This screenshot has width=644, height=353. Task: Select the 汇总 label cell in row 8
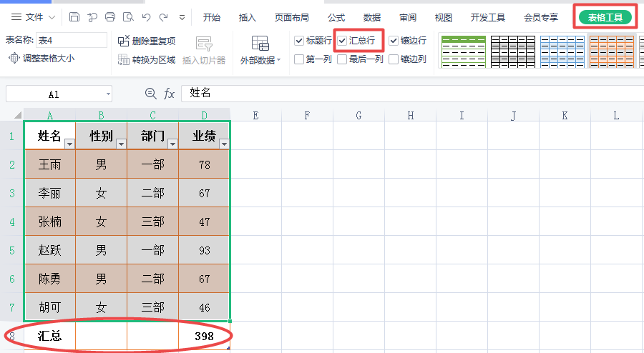tap(49, 336)
